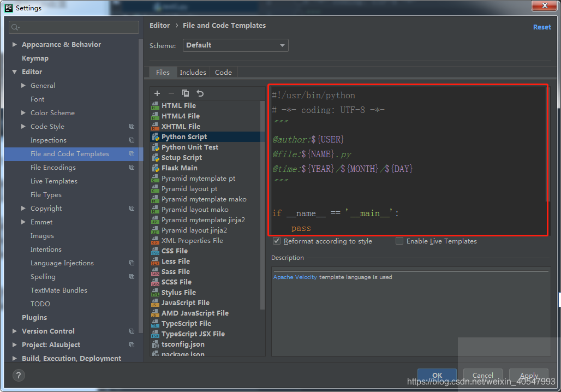This screenshot has height=392, width=561.
Task: Open TODO settings
Action: pyautogui.click(x=40, y=304)
